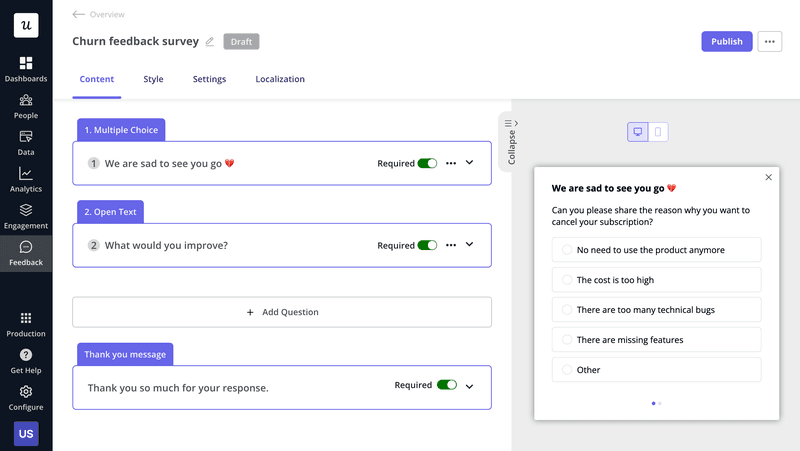Toggle Required for 'What would you improve?'
The image size is (800, 451).
coord(427,245)
